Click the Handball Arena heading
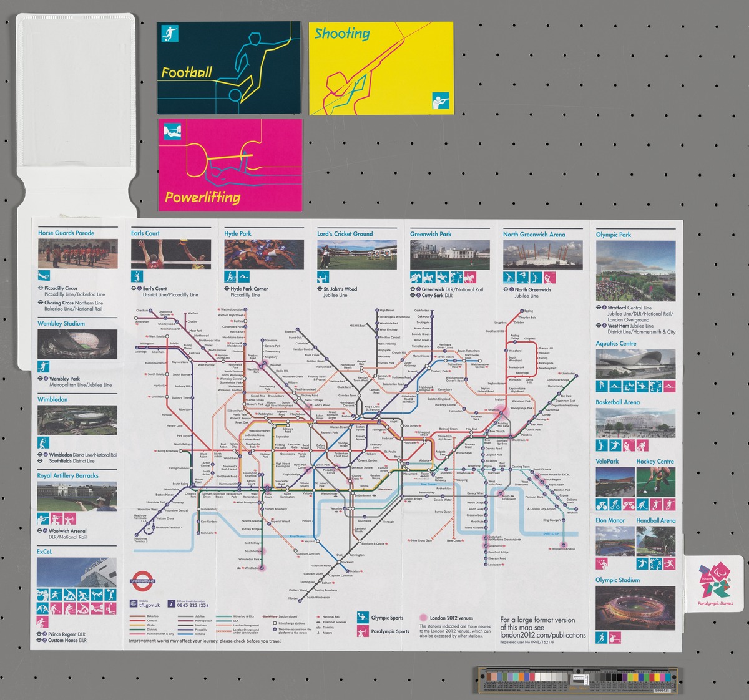Viewport: 749px width, 700px height. 656,520
